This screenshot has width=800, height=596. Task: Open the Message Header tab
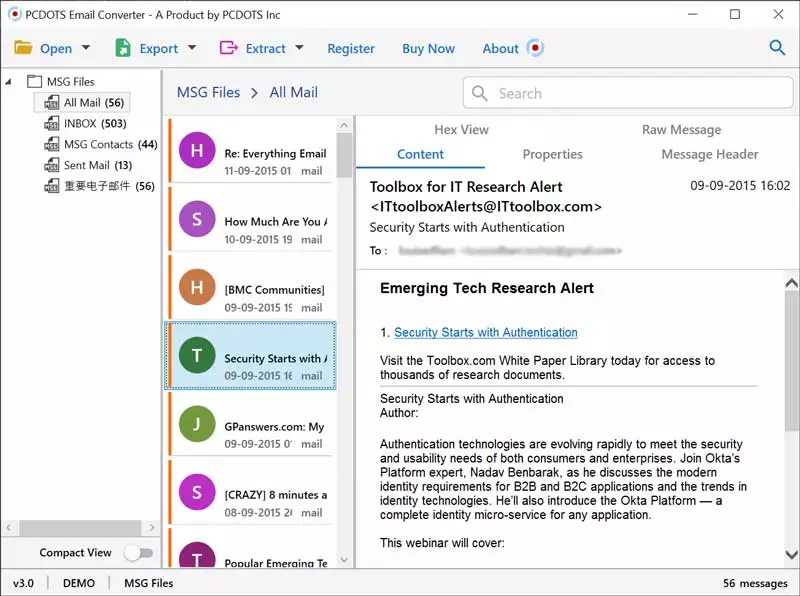(x=710, y=154)
